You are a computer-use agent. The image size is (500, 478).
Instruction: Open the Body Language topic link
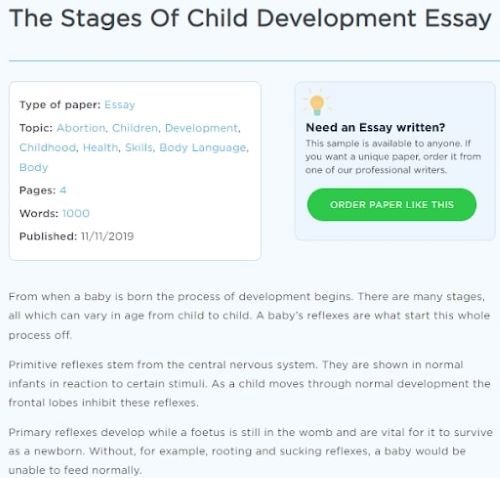click(x=203, y=148)
